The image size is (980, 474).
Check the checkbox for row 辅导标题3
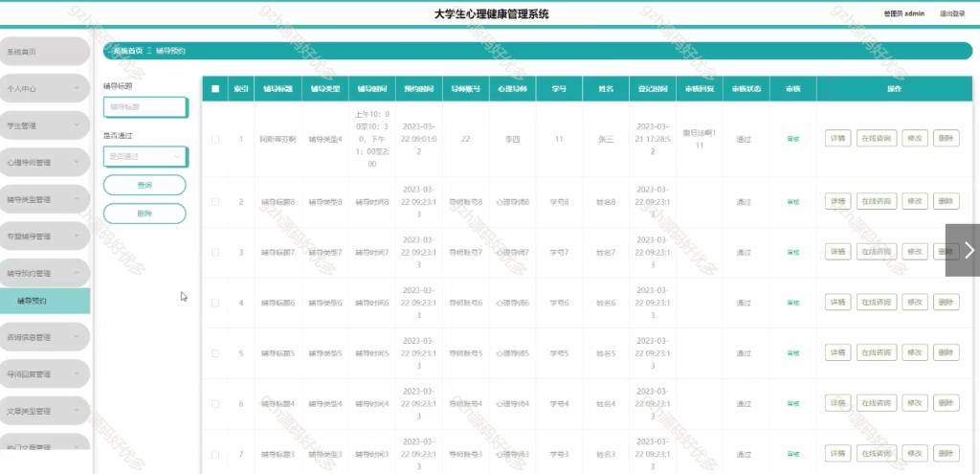215,454
